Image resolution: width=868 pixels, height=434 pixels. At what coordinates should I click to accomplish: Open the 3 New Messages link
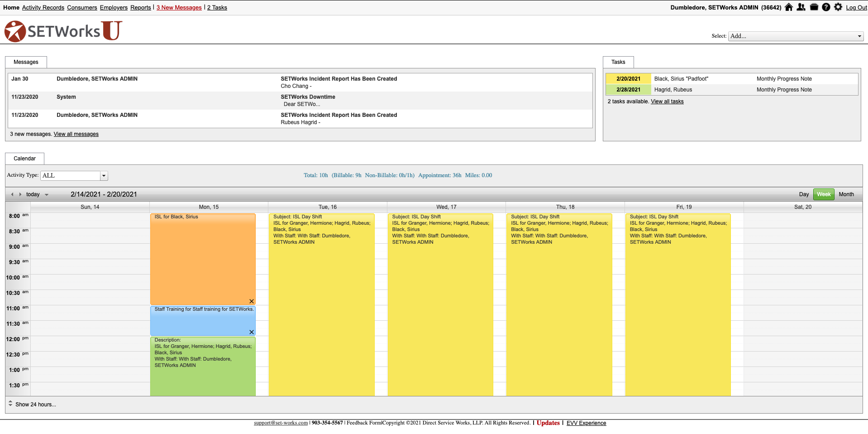pos(179,8)
